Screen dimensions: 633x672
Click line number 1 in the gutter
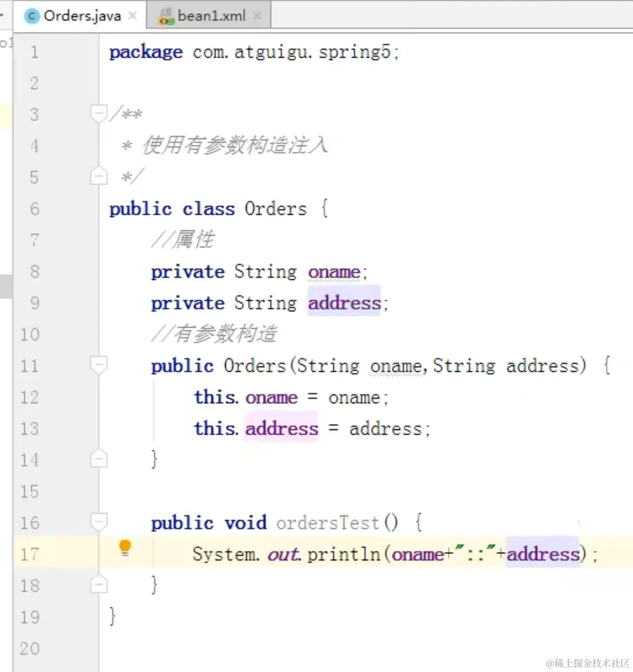35,52
